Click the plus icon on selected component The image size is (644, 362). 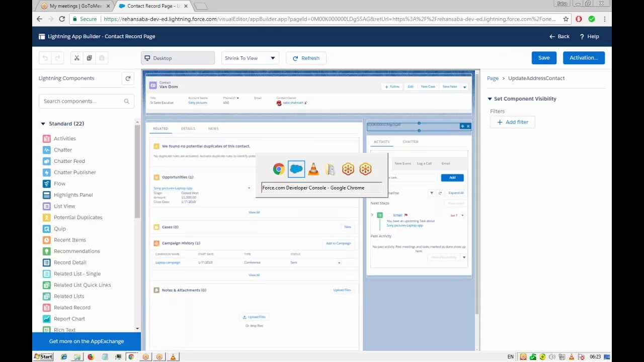pyautogui.click(x=462, y=126)
